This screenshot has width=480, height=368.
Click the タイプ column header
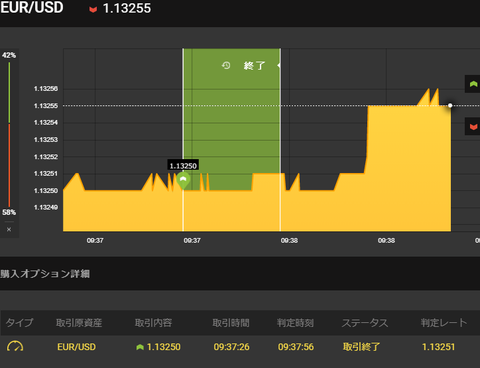click(19, 323)
